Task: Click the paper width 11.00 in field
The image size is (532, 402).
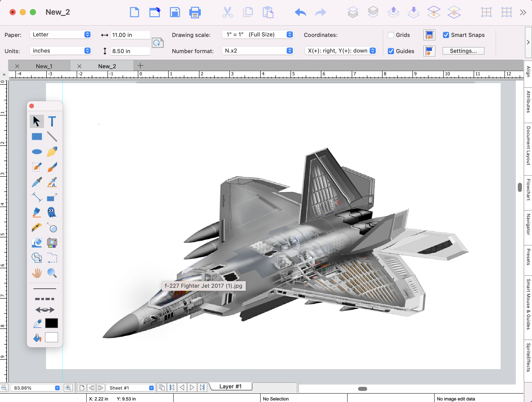Action: [x=130, y=35]
